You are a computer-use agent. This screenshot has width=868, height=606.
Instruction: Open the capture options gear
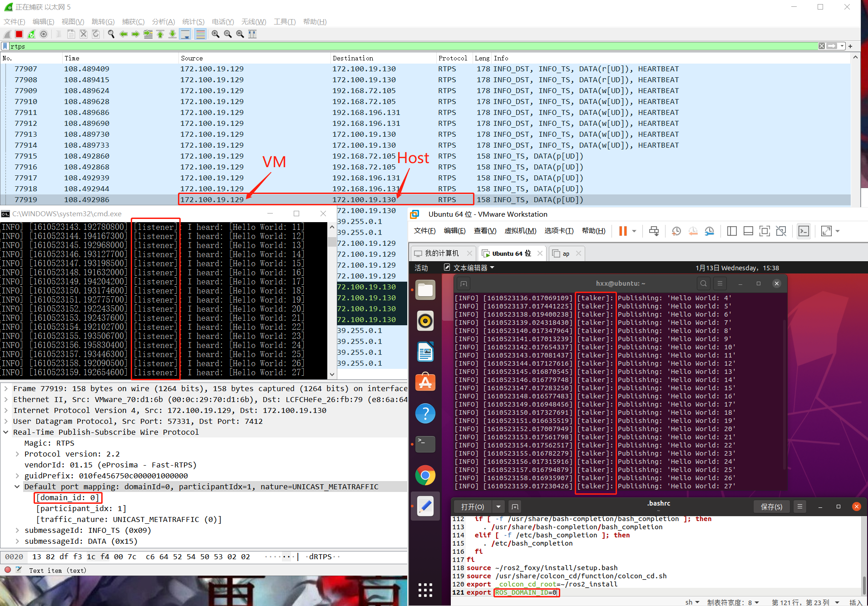44,34
